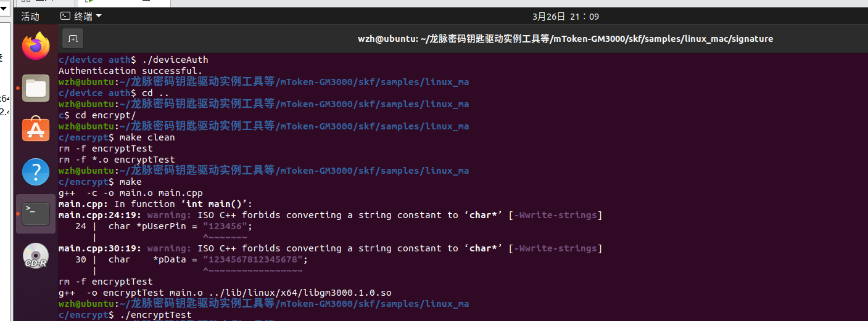Click the 3月26日 21:09 clock

point(565,17)
